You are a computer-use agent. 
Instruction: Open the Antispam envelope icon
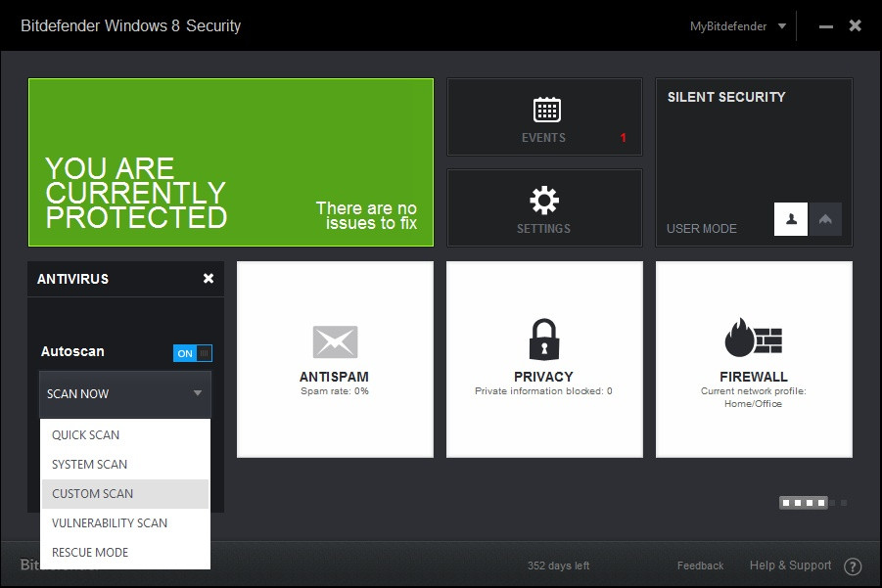point(335,341)
